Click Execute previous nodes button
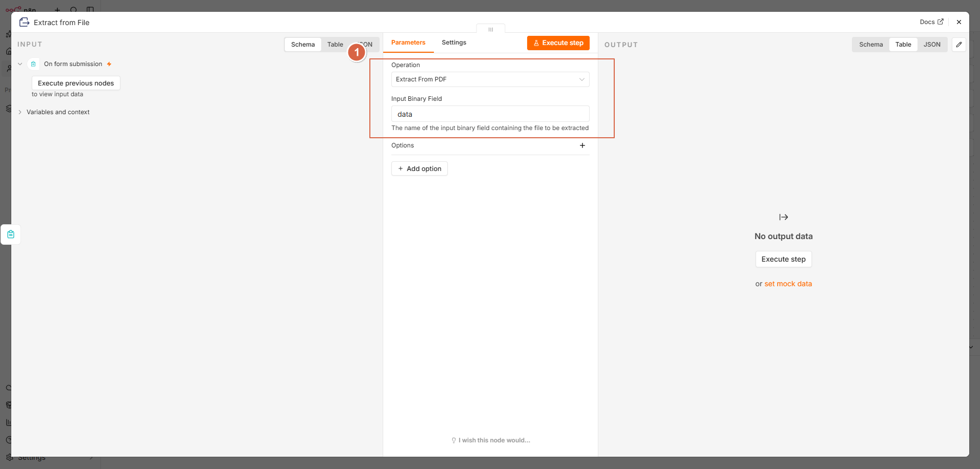The height and width of the screenshot is (469, 980). point(76,83)
